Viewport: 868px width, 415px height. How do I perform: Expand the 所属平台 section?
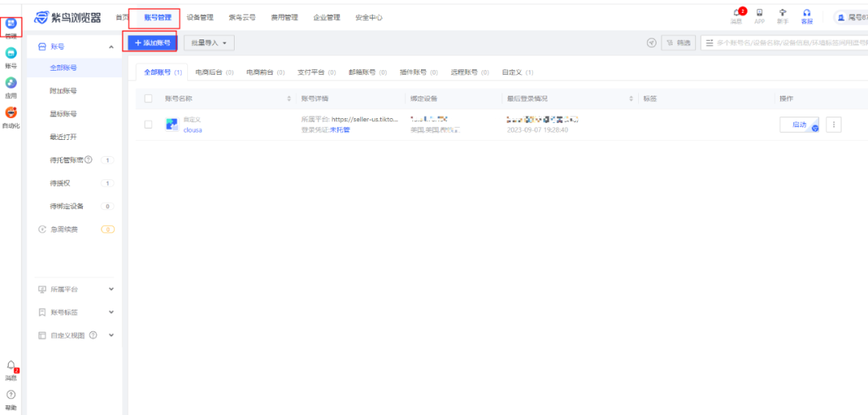click(111, 289)
